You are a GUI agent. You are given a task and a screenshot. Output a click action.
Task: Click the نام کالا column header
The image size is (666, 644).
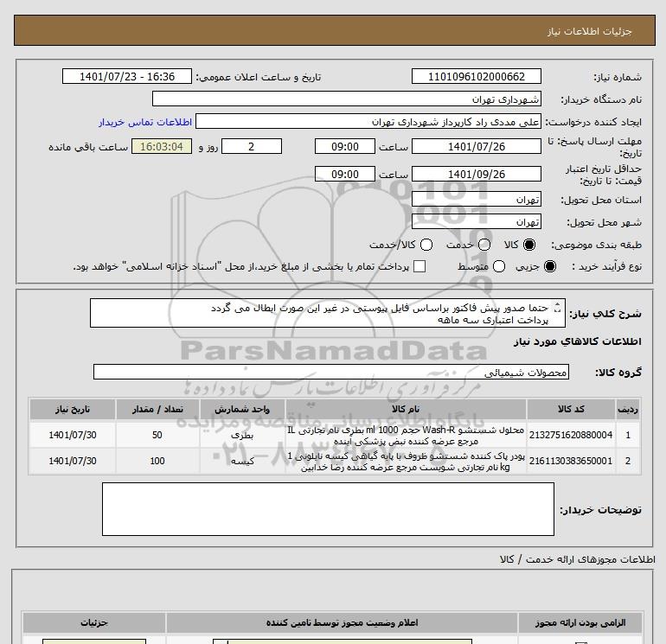pos(406,409)
